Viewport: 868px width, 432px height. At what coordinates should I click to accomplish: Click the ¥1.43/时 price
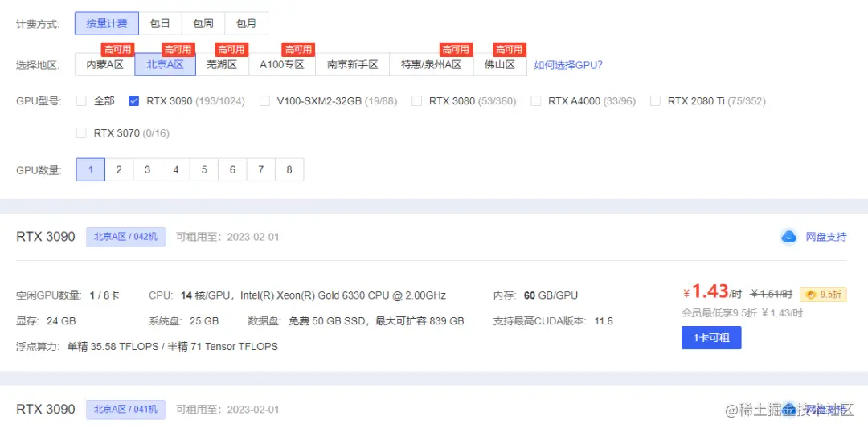tap(712, 291)
